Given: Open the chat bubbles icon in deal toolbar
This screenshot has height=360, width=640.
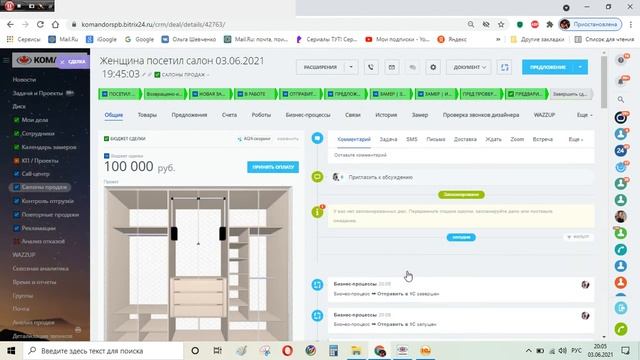Looking at the screenshot, I should [413, 67].
